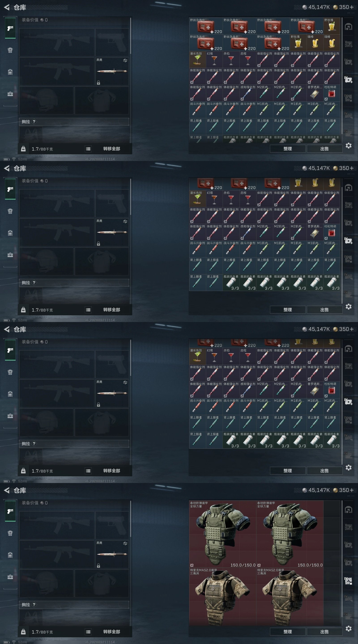Select the right 特里克MAS2.0装甲 armor item
The image size is (358, 644).
pyautogui.click(x=290, y=597)
